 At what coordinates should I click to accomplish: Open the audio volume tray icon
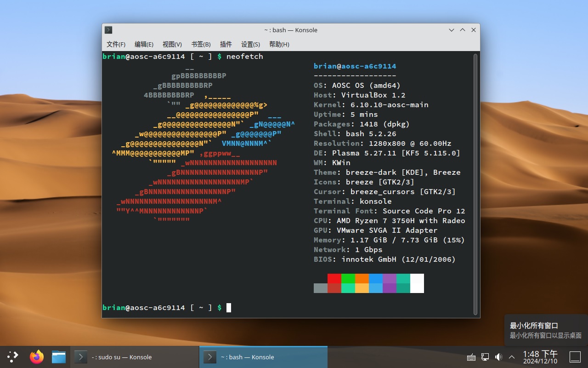[498, 357]
